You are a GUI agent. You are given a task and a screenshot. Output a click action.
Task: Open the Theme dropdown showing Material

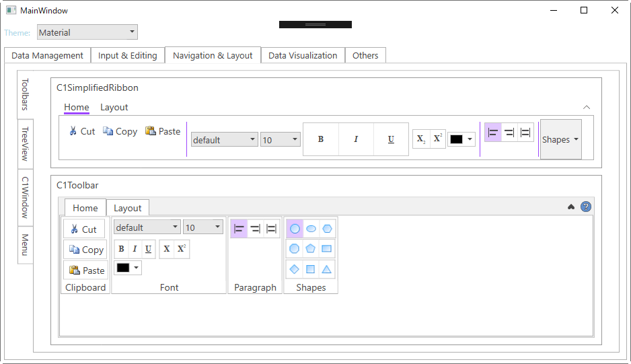[x=87, y=32]
